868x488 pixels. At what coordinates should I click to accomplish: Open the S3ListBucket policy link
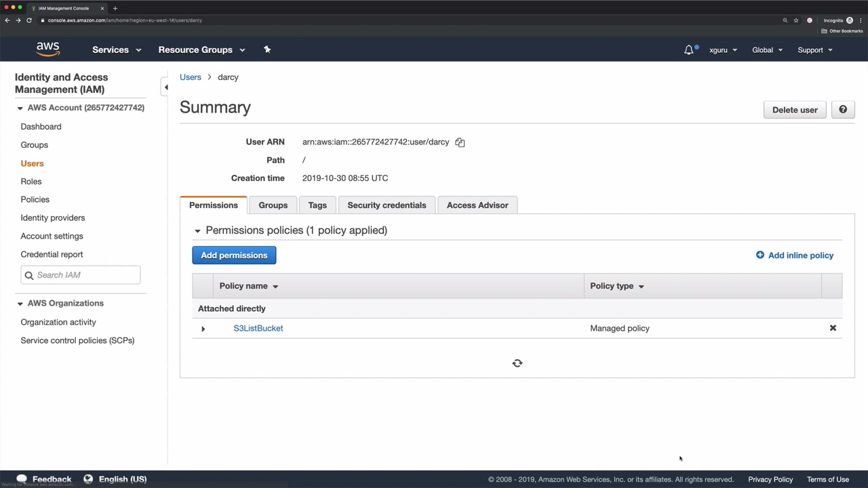point(258,329)
